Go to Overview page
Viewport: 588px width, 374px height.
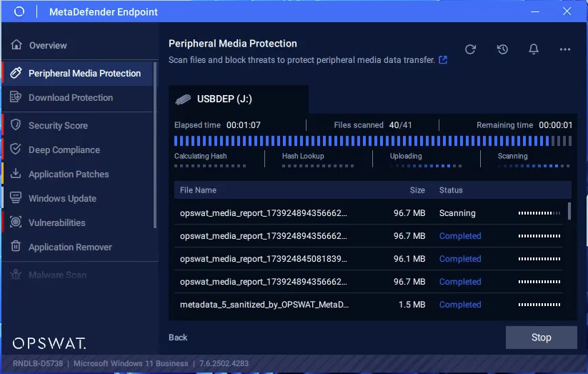[x=48, y=46]
